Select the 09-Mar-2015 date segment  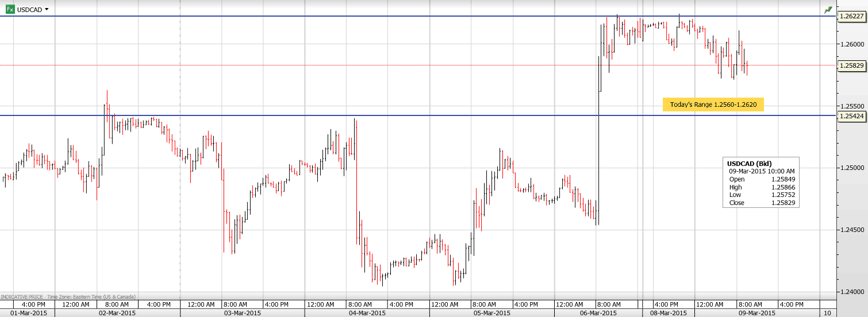pos(756,313)
